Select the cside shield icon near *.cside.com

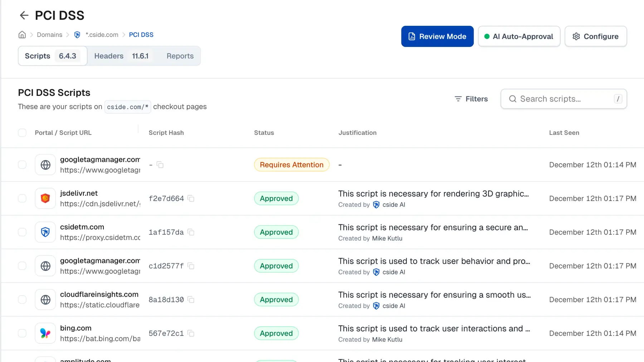tap(77, 34)
